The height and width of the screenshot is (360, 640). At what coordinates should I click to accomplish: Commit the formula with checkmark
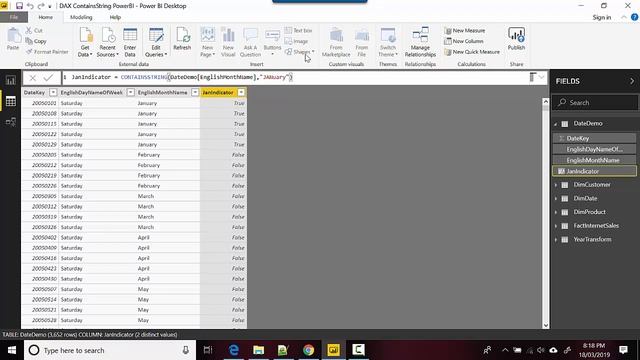(49, 78)
